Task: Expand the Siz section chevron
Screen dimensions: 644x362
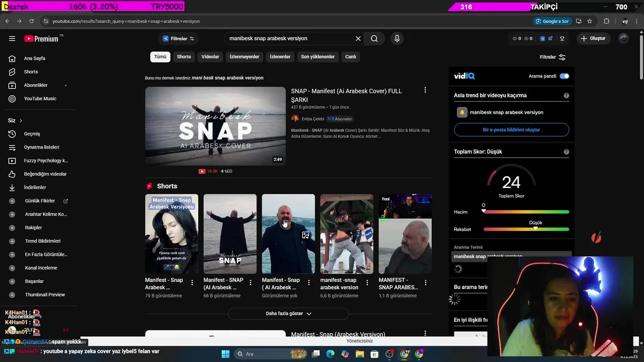Action: click(21, 121)
